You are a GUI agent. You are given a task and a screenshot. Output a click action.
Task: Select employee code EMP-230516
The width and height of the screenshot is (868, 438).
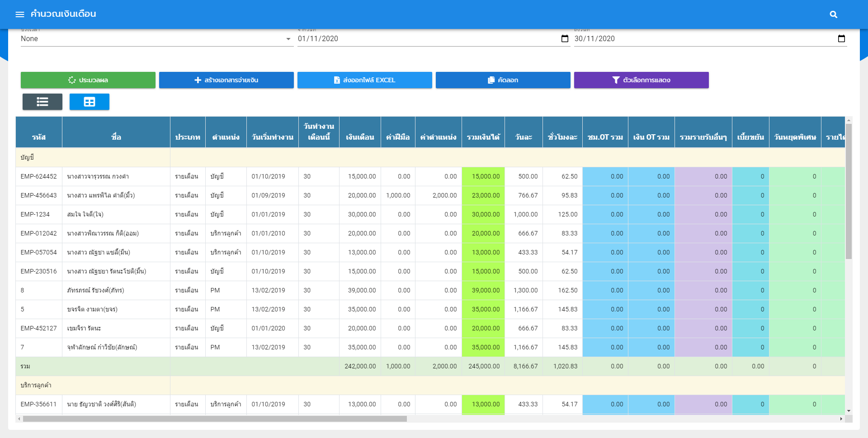coord(38,271)
